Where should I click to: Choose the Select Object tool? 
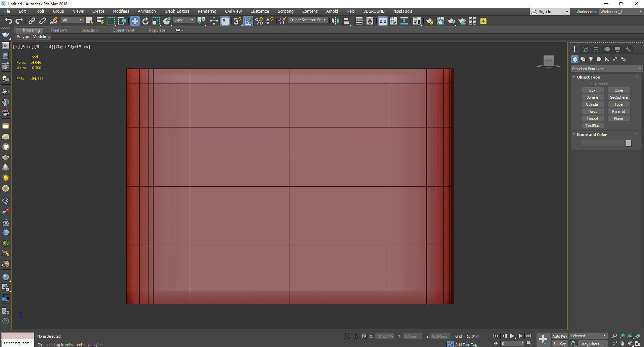(x=89, y=21)
